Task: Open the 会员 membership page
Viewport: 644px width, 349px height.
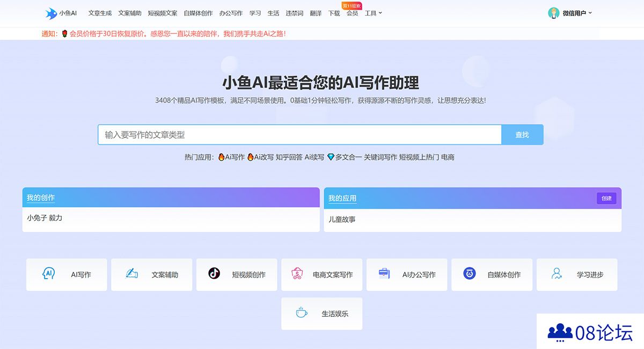Action: pos(352,13)
